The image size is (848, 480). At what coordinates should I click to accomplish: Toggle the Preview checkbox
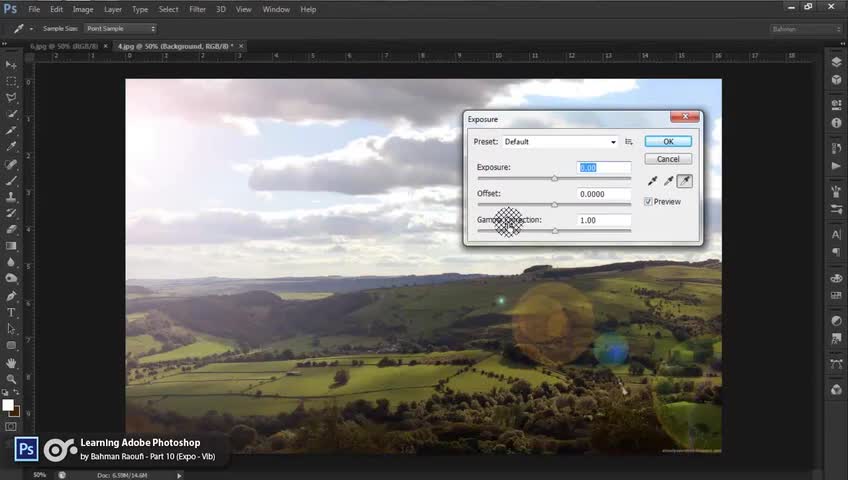648,202
